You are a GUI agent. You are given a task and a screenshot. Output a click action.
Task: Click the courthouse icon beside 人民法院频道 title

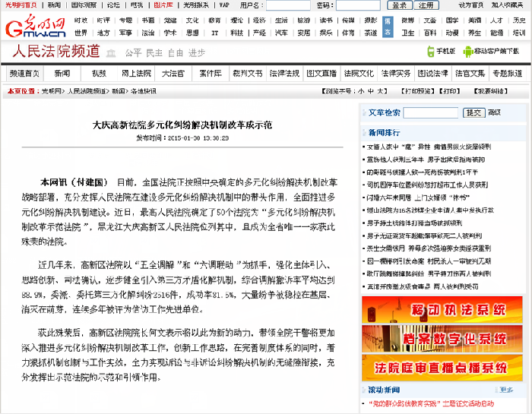click(111, 53)
